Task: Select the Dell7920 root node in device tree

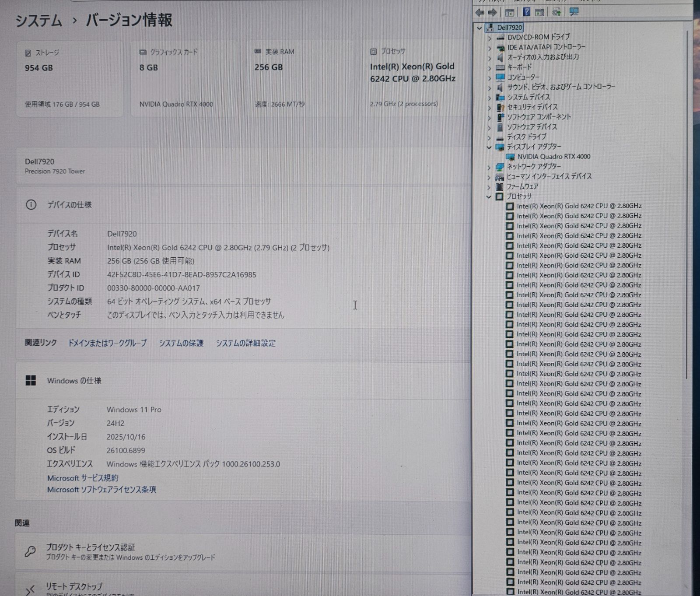Action: coord(509,28)
